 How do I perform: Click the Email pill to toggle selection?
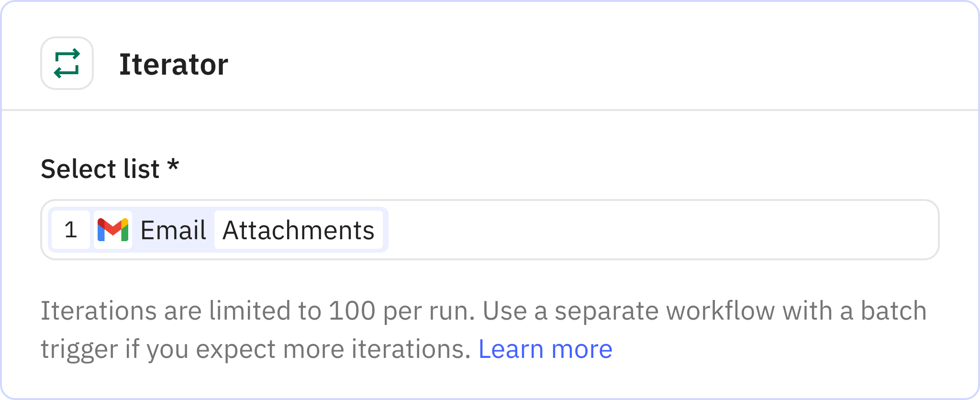point(172,230)
